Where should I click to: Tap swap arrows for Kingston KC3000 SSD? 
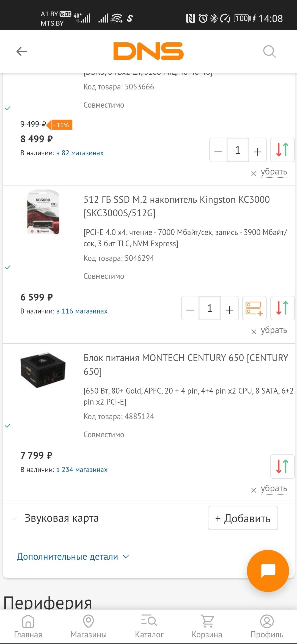click(x=282, y=308)
